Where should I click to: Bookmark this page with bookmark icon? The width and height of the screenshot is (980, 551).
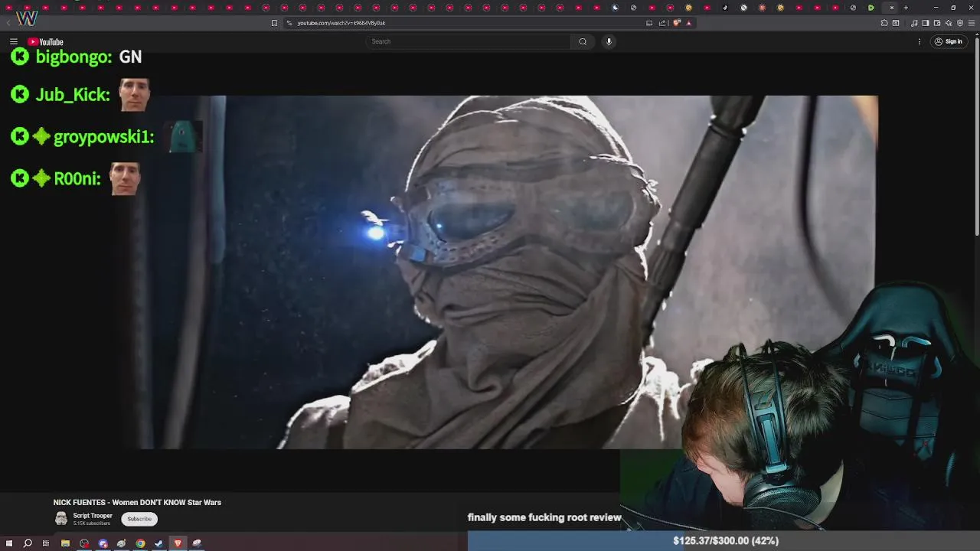274,23
